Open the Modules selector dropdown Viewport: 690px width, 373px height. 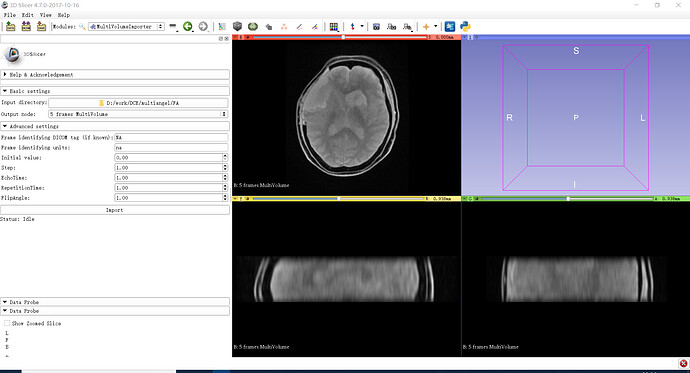pyautogui.click(x=126, y=26)
